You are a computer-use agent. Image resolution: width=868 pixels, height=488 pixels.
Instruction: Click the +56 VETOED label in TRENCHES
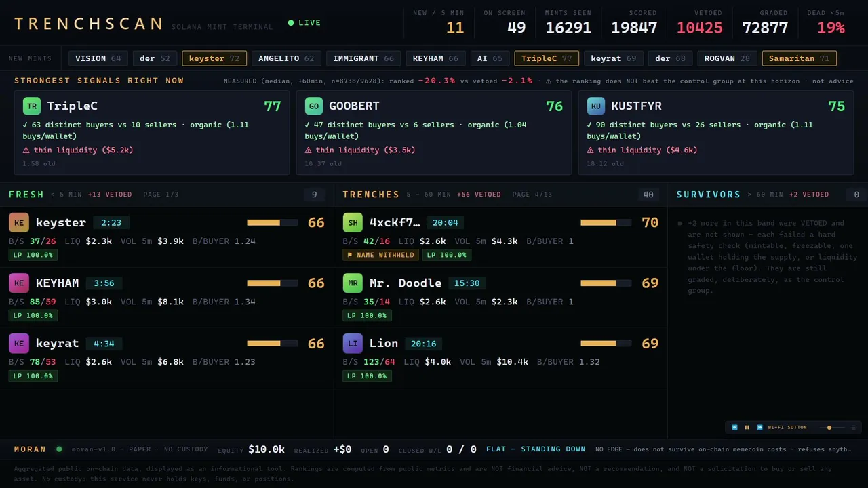coord(479,195)
